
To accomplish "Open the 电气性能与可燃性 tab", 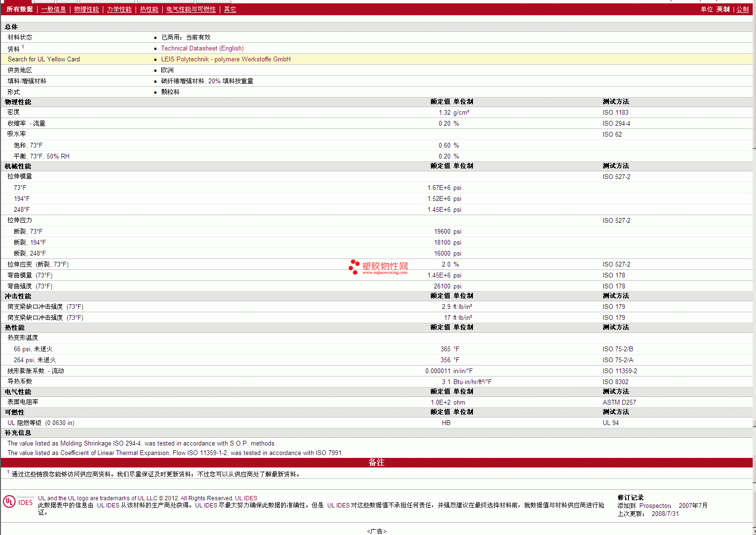I will 191,10.
